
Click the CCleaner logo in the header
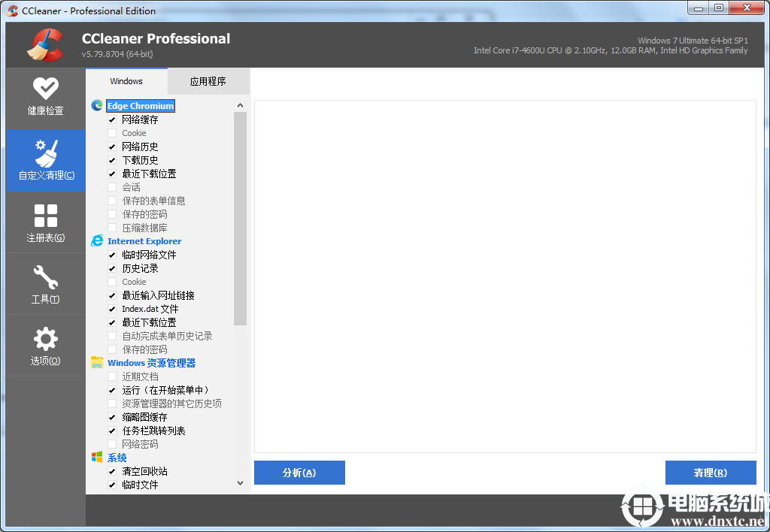click(45, 44)
